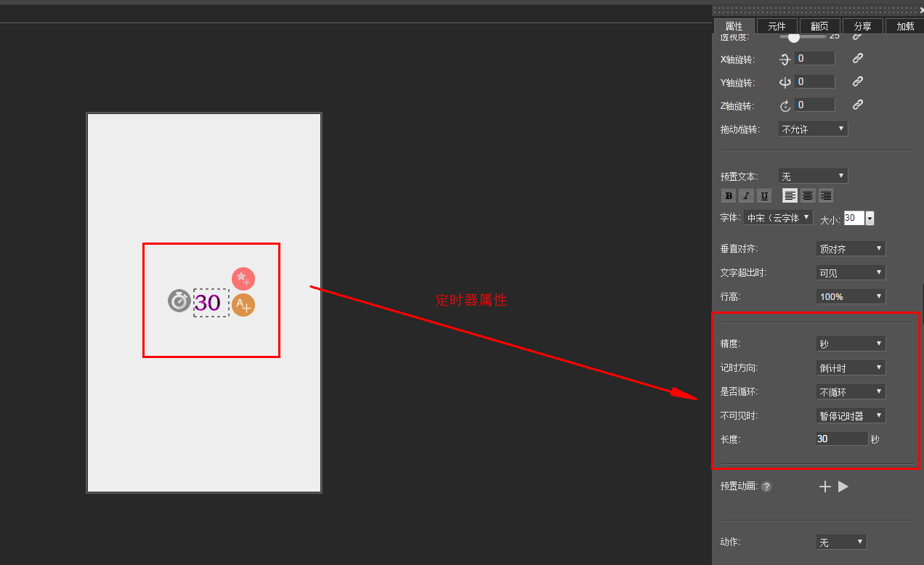Open the 预置文本 dropdown
Screen dimensions: 924x565
click(813, 176)
